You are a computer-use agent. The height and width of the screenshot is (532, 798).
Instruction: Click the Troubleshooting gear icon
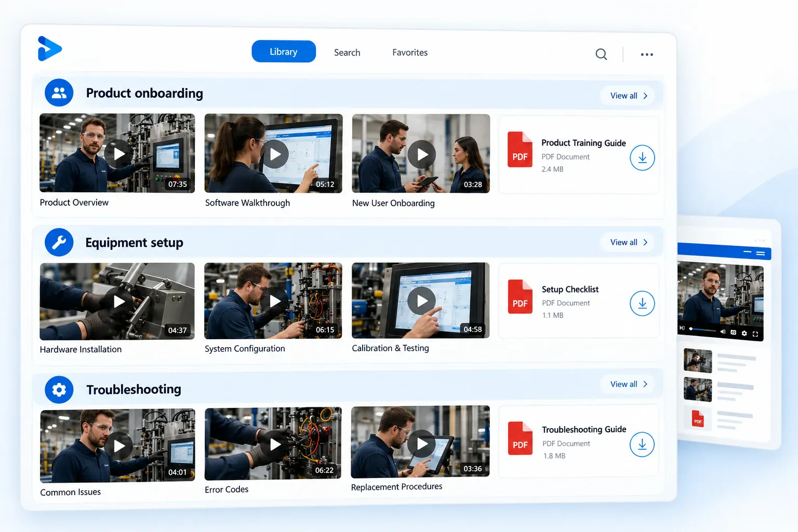pyautogui.click(x=59, y=390)
